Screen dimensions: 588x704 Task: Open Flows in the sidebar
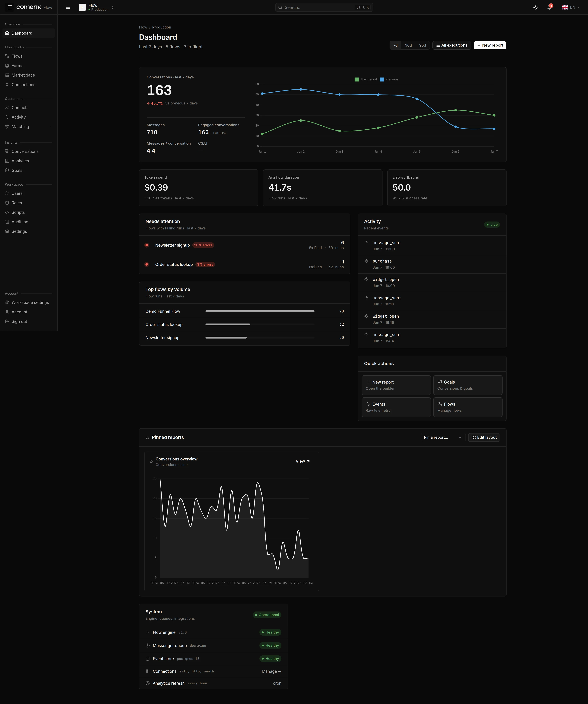[x=28, y=56]
